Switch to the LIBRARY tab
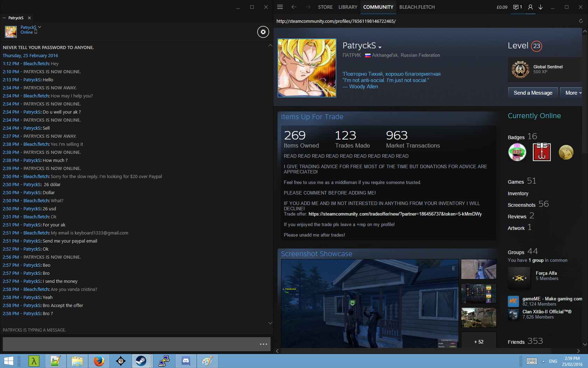This screenshot has width=588, height=368. tap(348, 7)
